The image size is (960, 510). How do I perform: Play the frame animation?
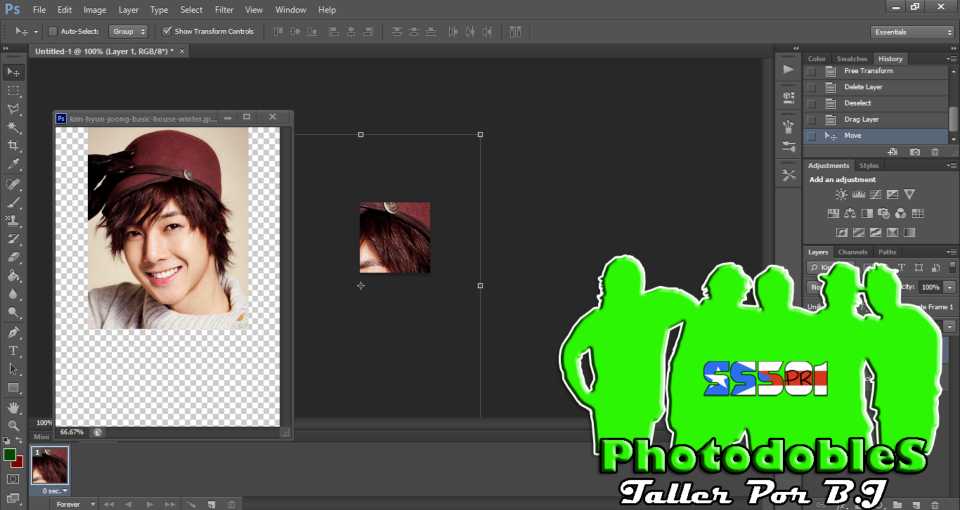pos(149,504)
